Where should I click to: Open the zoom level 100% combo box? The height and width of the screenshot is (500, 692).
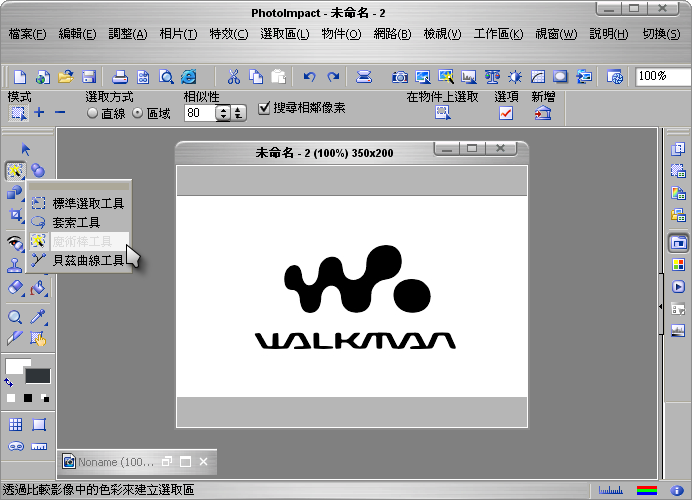(x=663, y=76)
